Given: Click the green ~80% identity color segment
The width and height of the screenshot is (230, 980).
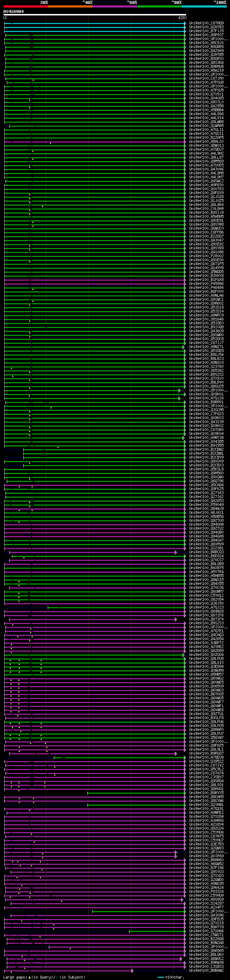Looking at the screenshot, I should pos(160,6).
